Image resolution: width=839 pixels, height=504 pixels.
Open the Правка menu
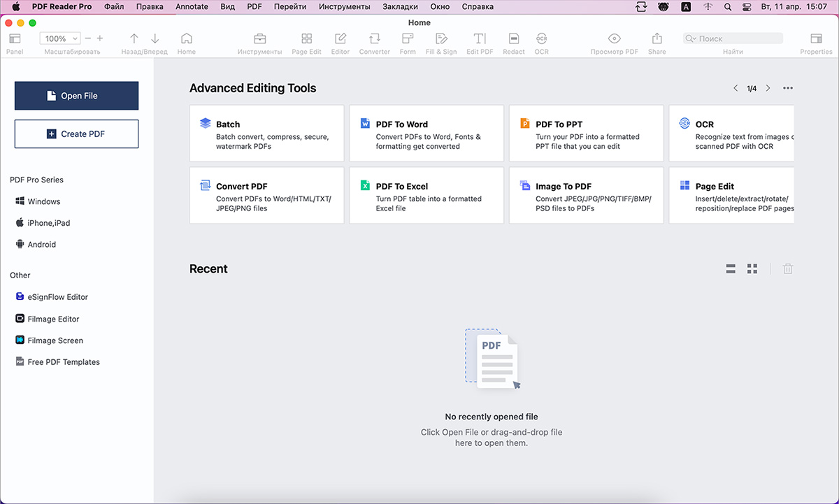150,6
